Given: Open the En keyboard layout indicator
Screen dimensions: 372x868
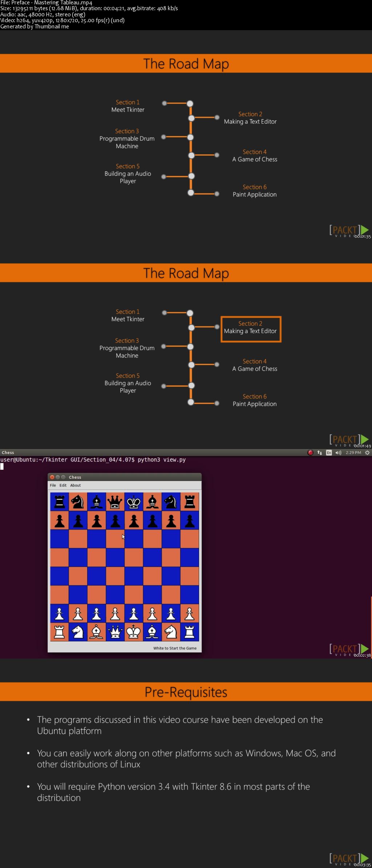Looking at the screenshot, I should point(329,452).
